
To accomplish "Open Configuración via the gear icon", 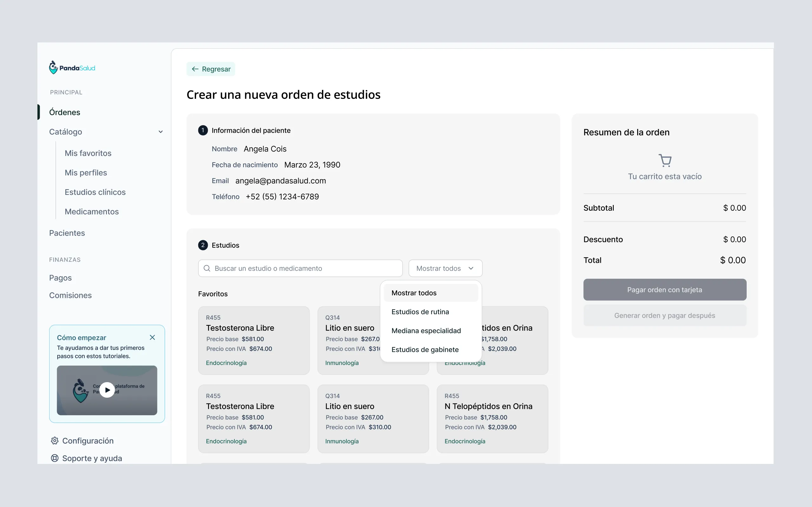I will (x=55, y=440).
